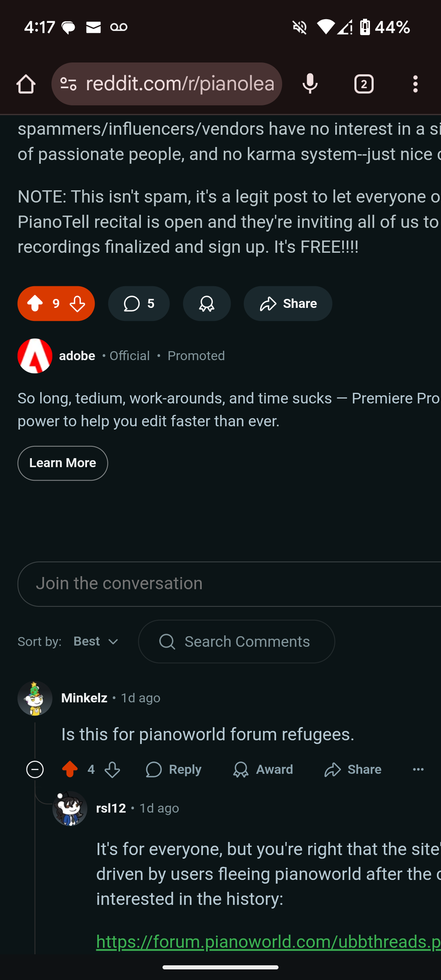Tap the browser home icon
441x980 pixels.
(x=26, y=84)
